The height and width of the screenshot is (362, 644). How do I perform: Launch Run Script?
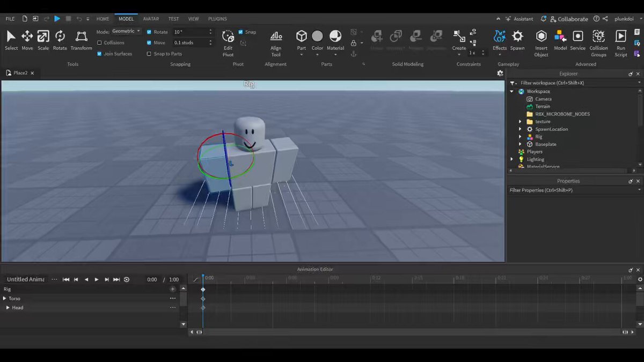621,43
